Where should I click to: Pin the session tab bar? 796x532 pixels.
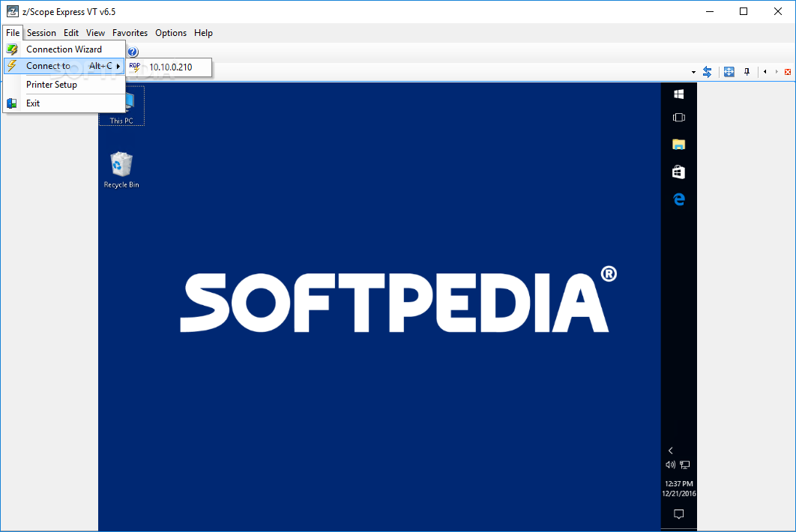pyautogui.click(x=747, y=72)
